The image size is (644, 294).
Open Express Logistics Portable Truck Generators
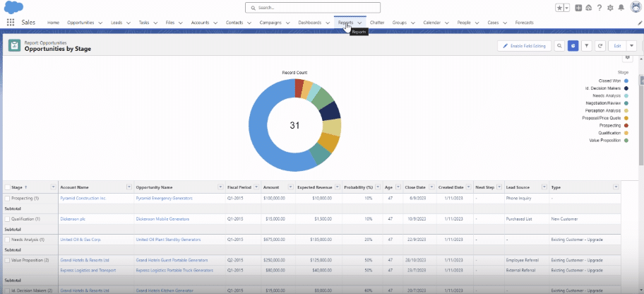click(174, 270)
